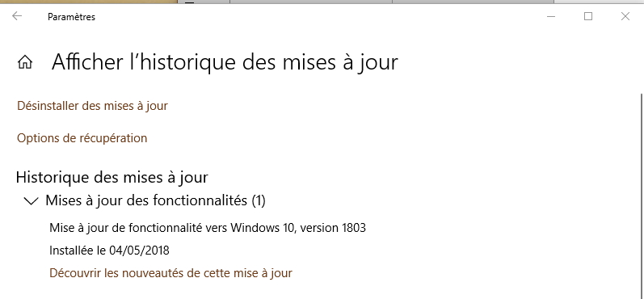Click 'Windows 10' text in the feature update line
This screenshot has width=644, height=299.
(263, 227)
